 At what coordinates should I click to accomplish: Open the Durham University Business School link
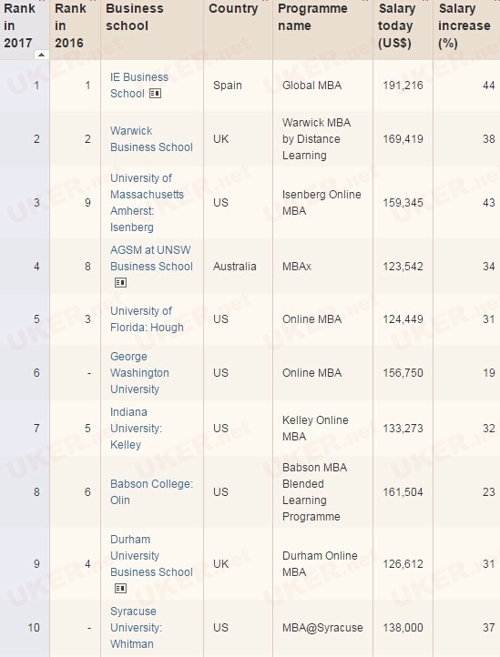tap(151, 556)
